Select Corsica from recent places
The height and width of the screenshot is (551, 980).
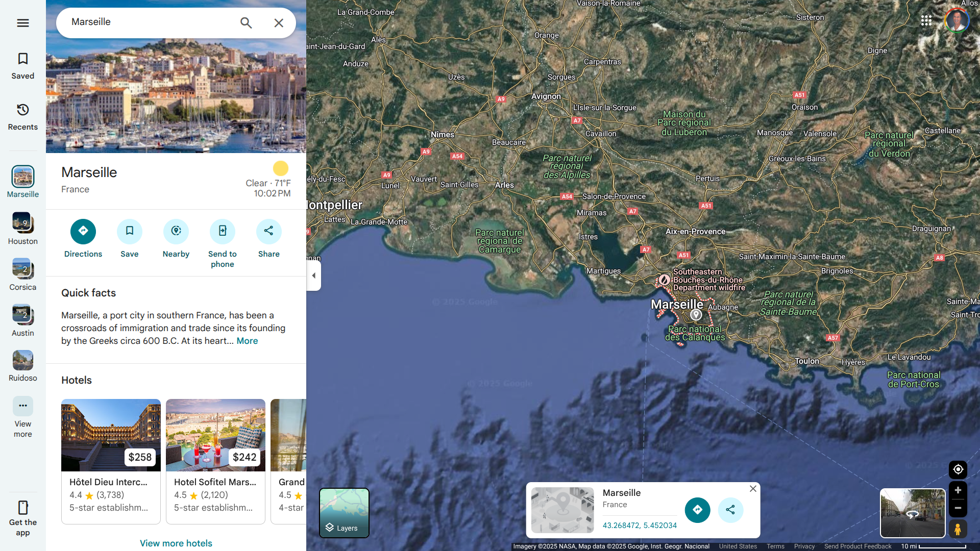coord(22,274)
